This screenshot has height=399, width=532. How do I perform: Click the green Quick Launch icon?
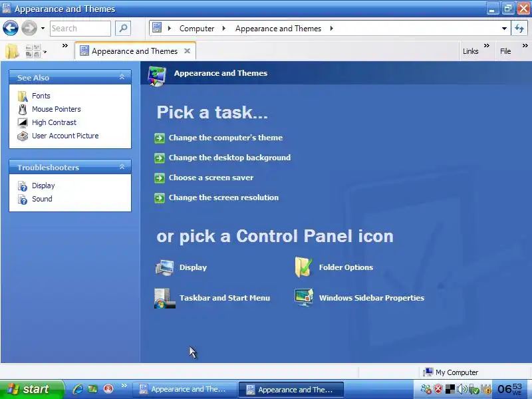coord(92,389)
